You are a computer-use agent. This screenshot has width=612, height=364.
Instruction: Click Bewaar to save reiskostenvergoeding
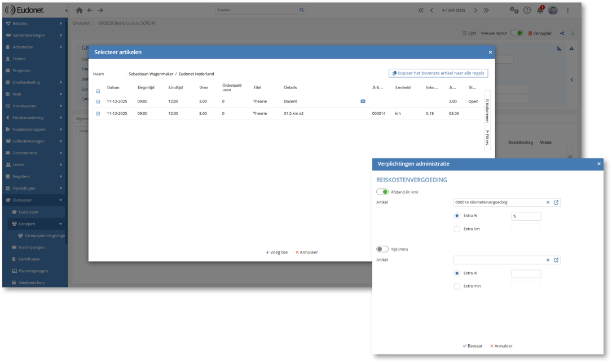(472, 346)
